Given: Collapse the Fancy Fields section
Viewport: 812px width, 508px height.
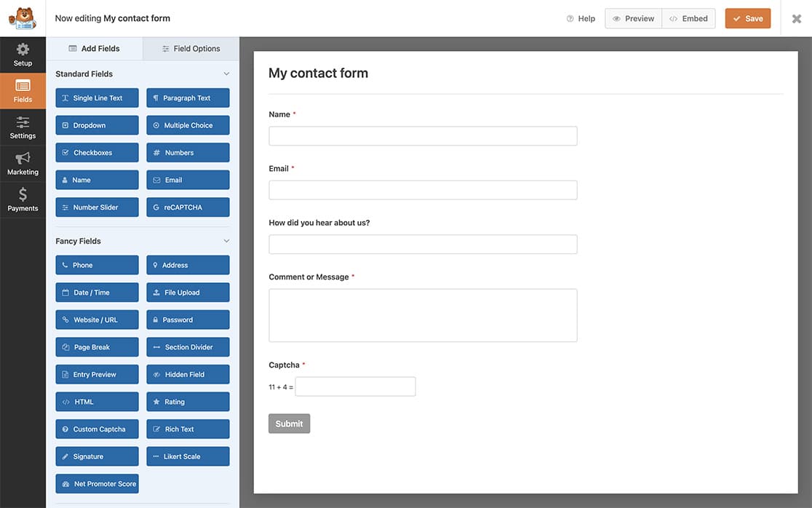Looking at the screenshot, I should click(226, 240).
